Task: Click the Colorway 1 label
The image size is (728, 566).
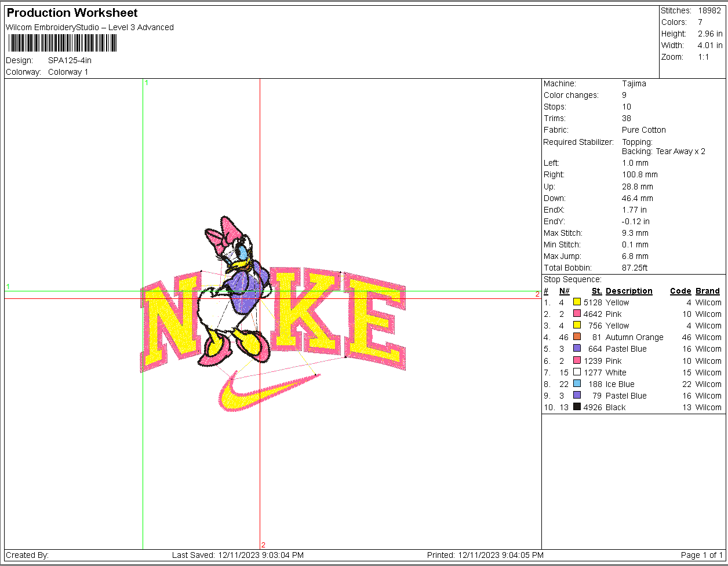Action: (68, 72)
